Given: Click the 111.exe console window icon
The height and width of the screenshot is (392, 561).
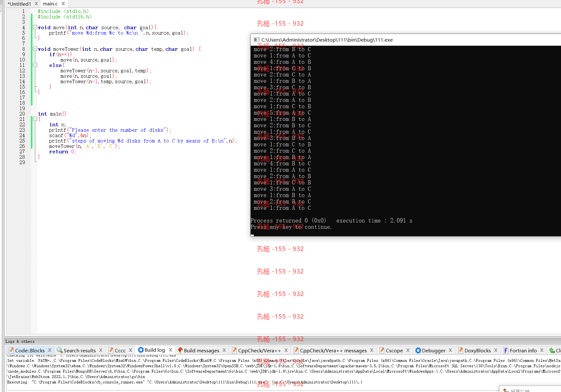Looking at the screenshot, I should [256, 40].
